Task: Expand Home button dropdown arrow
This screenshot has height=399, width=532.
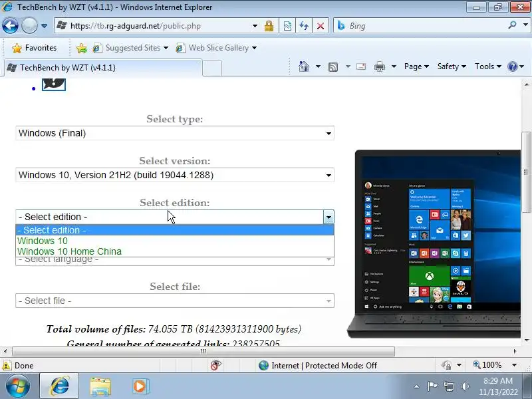Action: point(318,66)
